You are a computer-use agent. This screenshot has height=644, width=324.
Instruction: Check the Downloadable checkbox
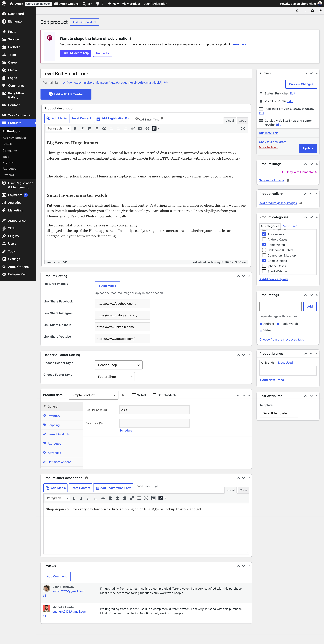coord(154,395)
